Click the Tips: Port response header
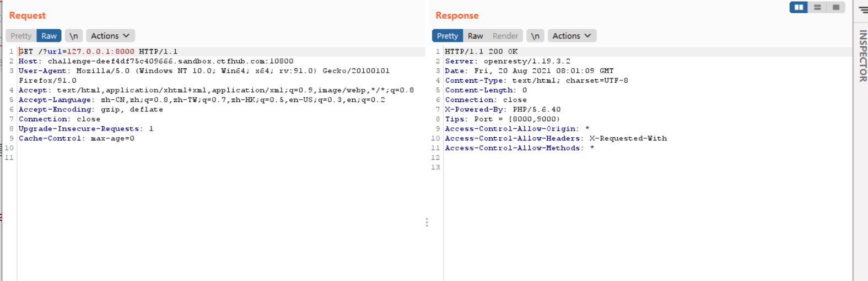868x281 pixels. pyautogui.click(x=503, y=119)
